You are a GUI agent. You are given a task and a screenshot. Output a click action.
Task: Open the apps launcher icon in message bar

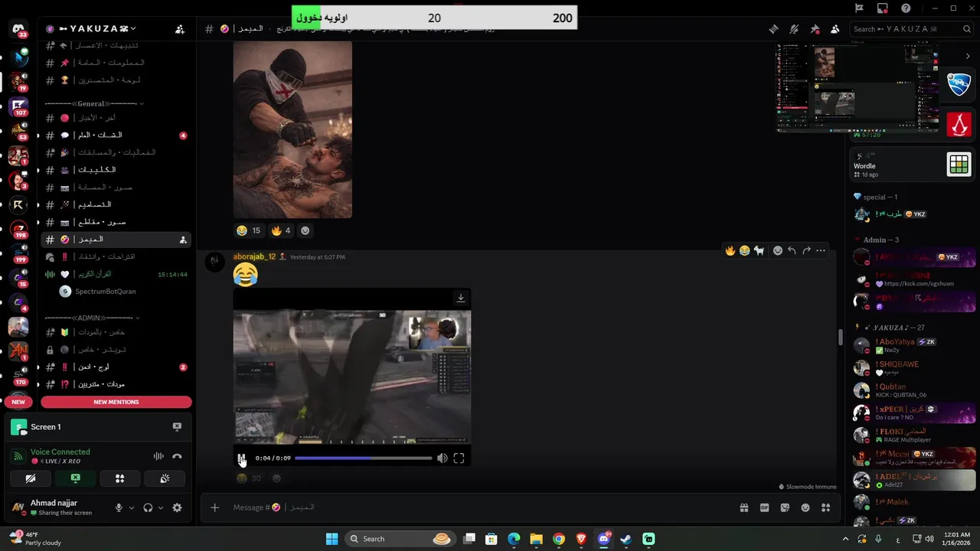pyautogui.click(x=825, y=507)
